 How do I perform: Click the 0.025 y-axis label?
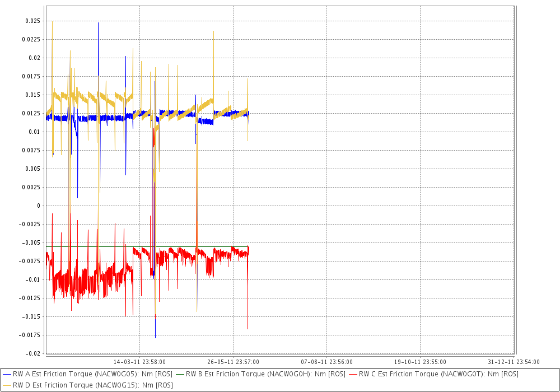[33, 21]
